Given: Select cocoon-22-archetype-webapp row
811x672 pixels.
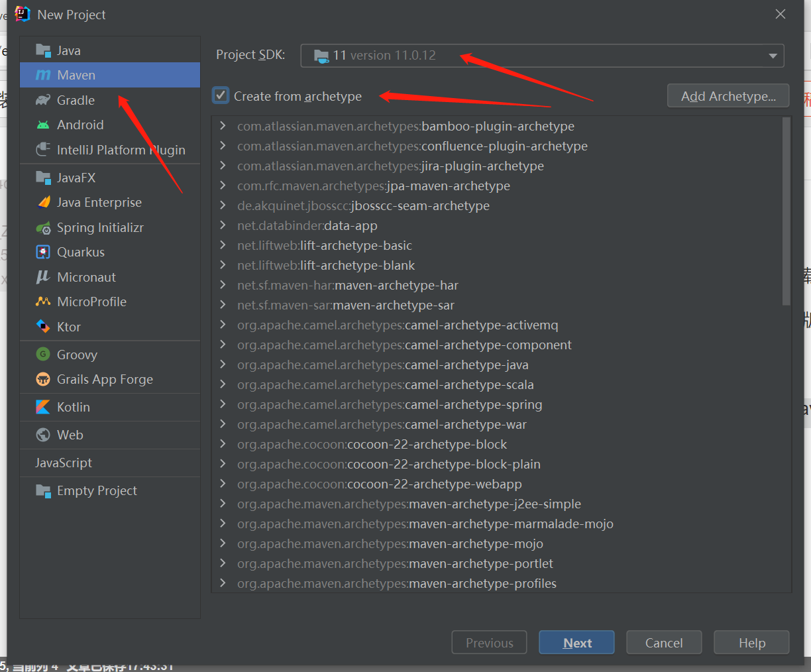Looking at the screenshot, I should coord(497,484).
